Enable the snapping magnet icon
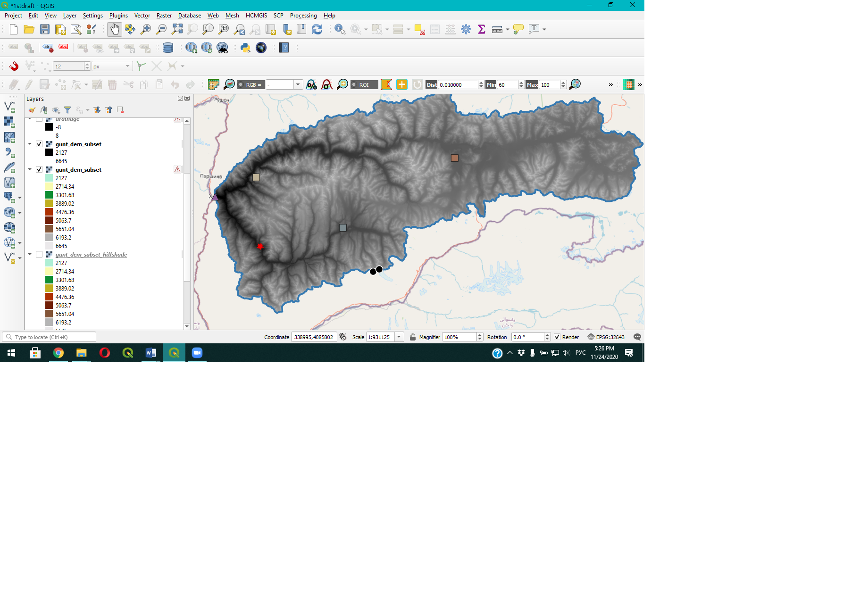This screenshot has height=615, width=868. 14,66
